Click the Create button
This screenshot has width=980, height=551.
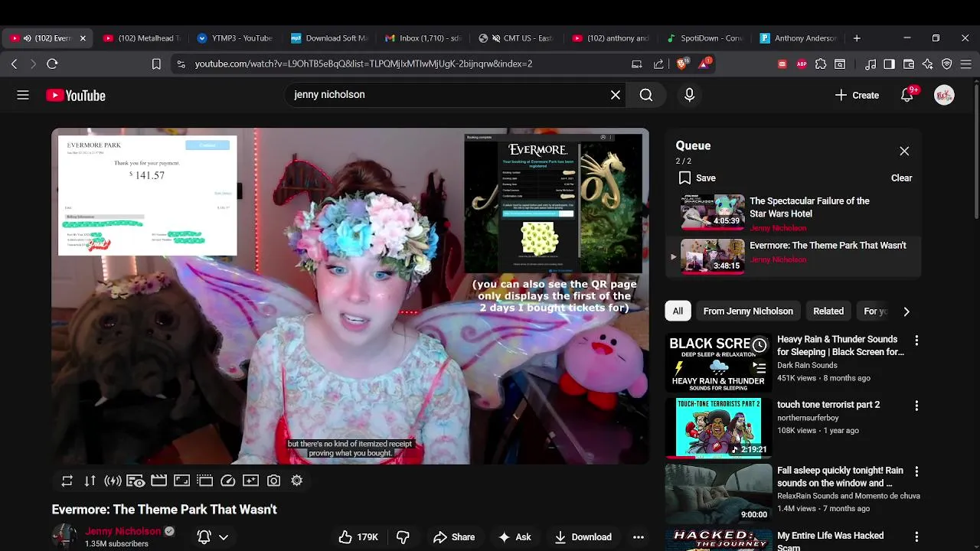pos(857,96)
